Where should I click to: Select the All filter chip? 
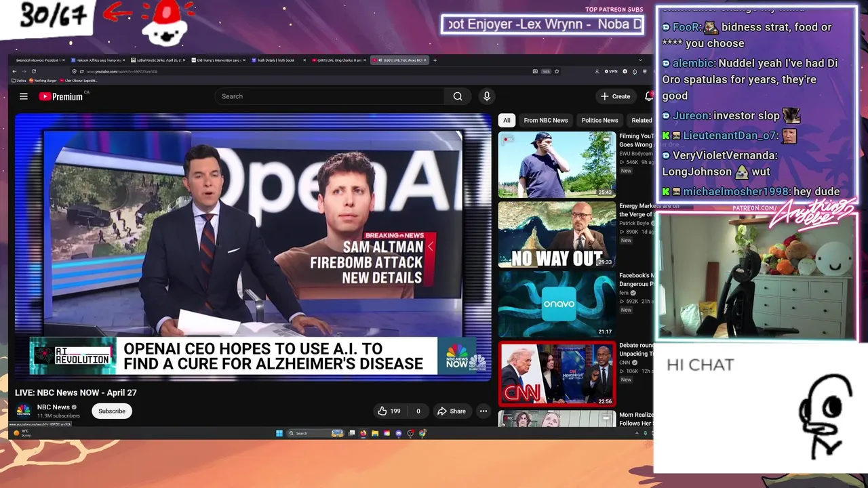[x=507, y=120]
